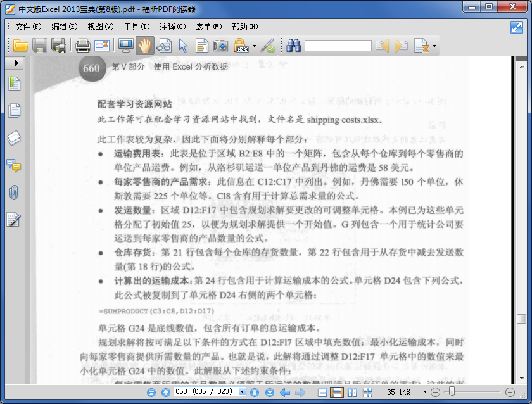The image size is (532, 404).
Task: Zoom out with the minus button
Action: pos(435,393)
